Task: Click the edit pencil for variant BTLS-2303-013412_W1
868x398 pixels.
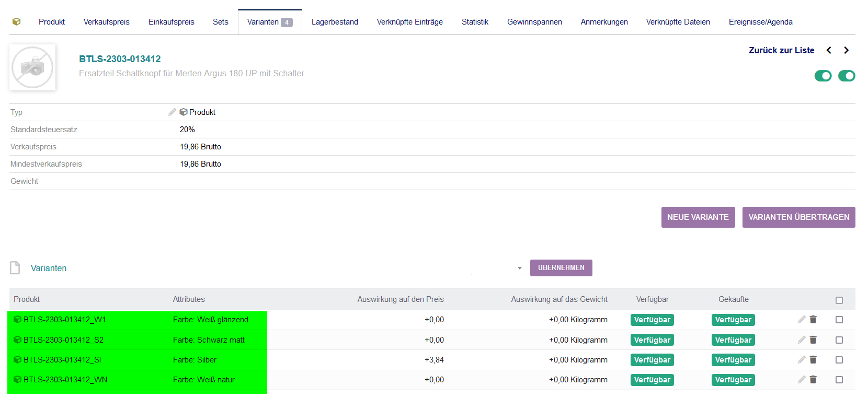Action: click(801, 320)
